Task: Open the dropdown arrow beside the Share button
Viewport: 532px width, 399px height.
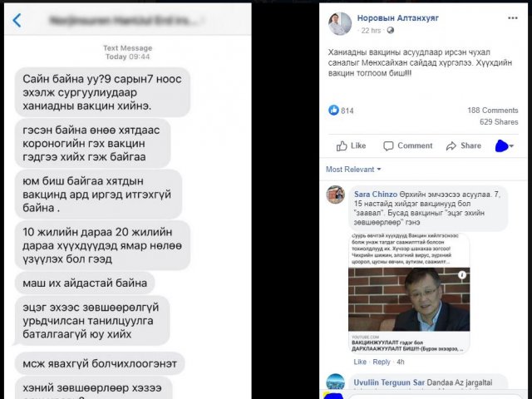Action: [x=512, y=146]
